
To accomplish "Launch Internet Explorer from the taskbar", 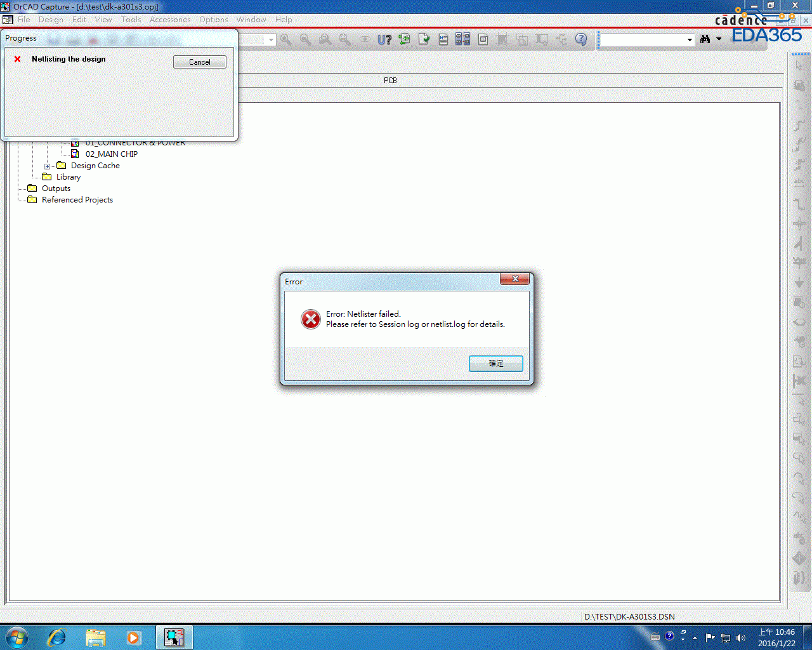I will point(56,637).
